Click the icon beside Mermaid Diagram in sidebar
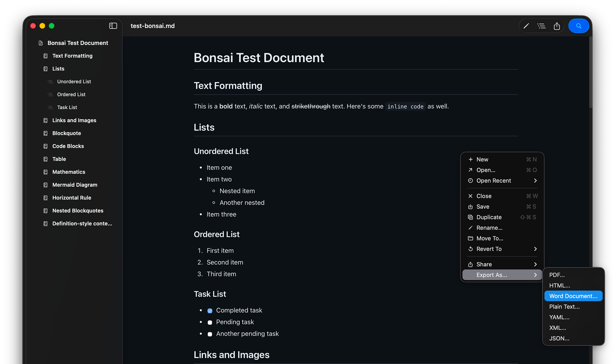 pyautogui.click(x=45, y=185)
